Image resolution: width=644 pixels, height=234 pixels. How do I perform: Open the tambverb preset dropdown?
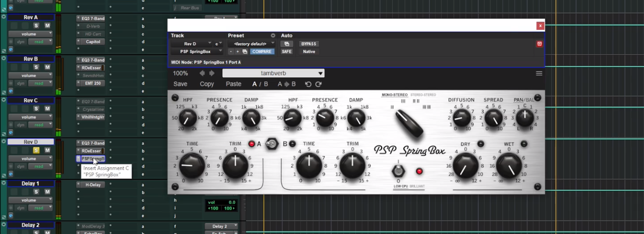click(x=273, y=73)
